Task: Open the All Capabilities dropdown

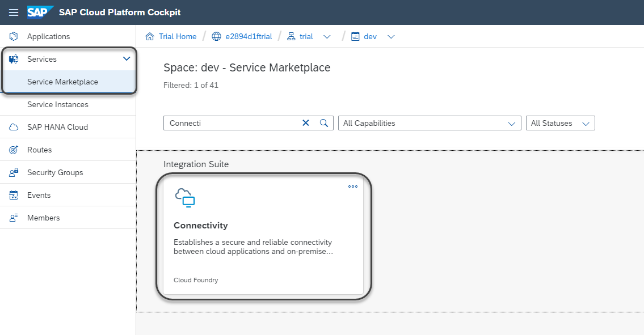Action: tap(430, 123)
